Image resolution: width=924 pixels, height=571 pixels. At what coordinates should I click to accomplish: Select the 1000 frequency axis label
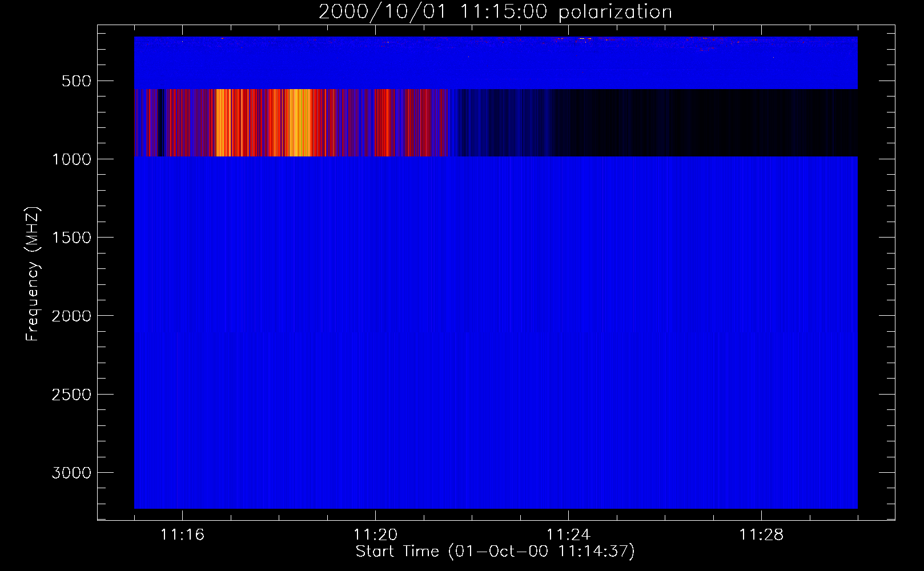71,159
